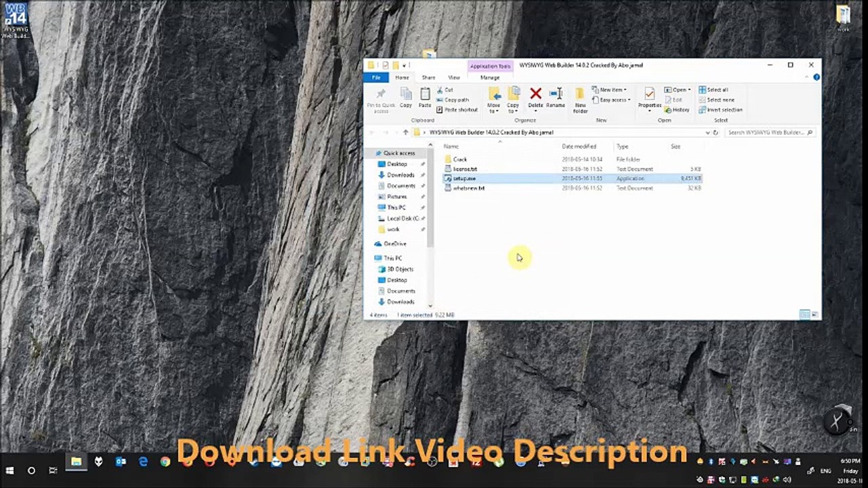
Task: Select the work folder on the desktop
Action: point(843,19)
